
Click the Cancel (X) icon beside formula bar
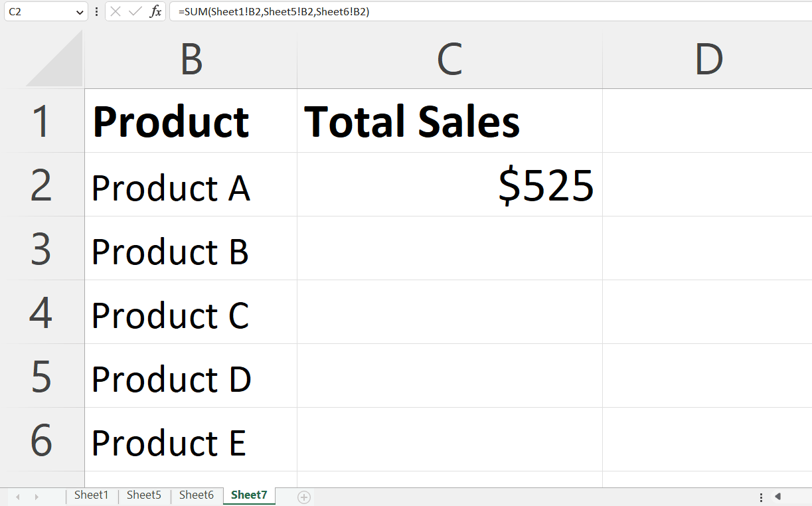tap(115, 11)
